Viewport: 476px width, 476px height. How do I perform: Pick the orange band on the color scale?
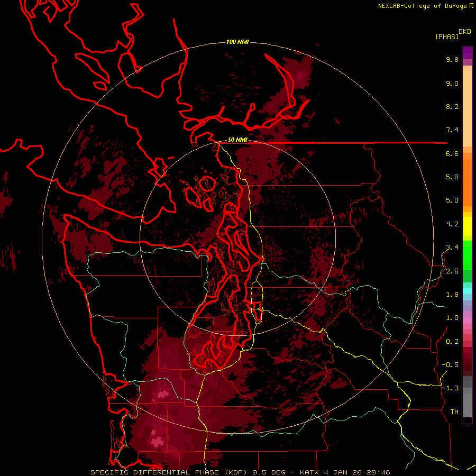(467, 182)
